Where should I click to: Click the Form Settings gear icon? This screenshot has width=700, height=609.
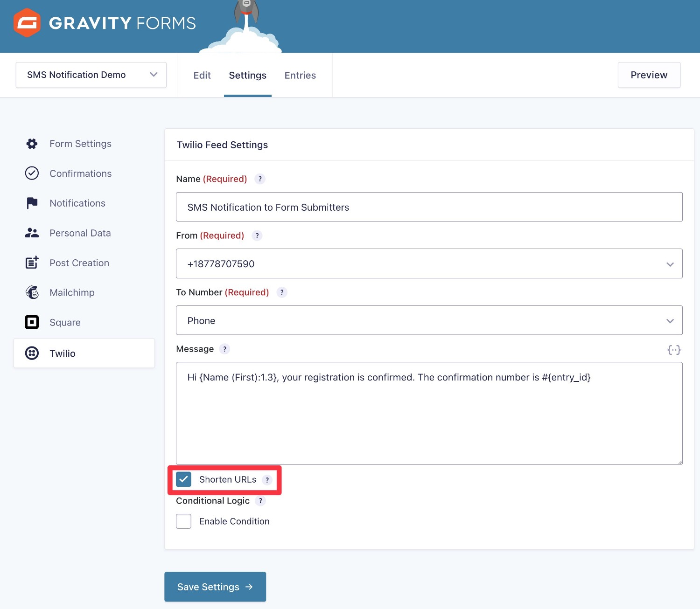[31, 144]
